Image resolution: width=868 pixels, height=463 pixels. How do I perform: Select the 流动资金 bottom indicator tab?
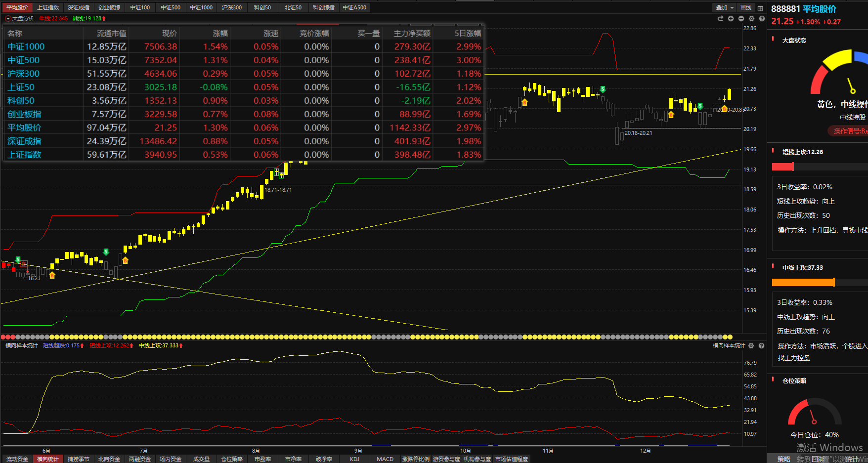[17, 459]
